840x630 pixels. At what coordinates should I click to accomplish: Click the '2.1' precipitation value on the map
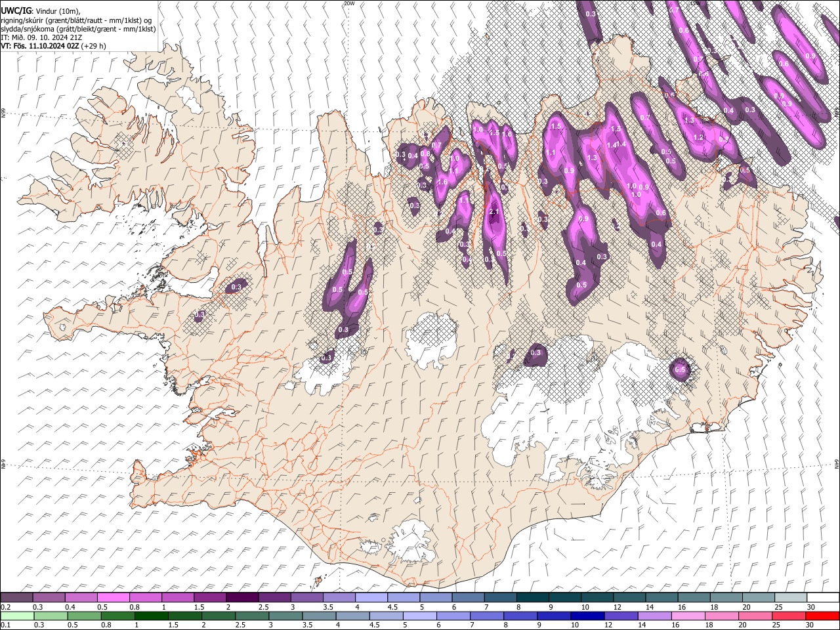coord(495,211)
